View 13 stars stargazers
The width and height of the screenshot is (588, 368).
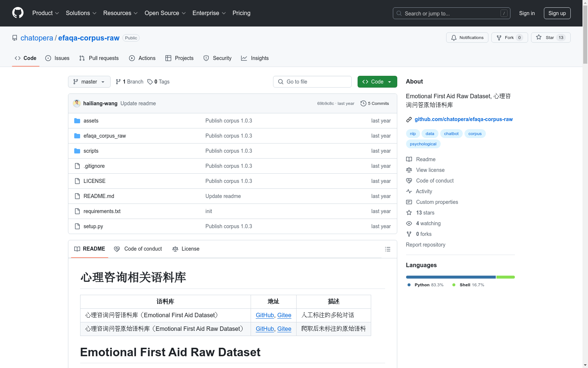pos(420,213)
